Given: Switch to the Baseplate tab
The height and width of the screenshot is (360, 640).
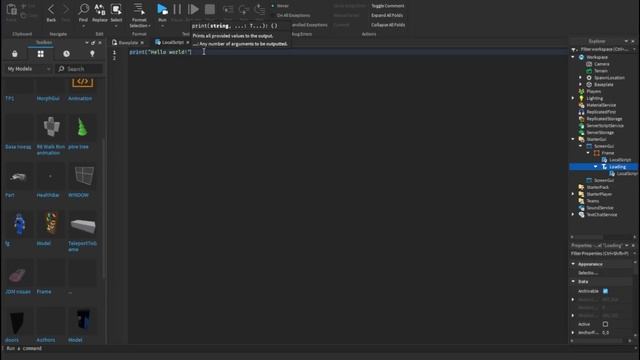Looking at the screenshot, I should [129, 42].
